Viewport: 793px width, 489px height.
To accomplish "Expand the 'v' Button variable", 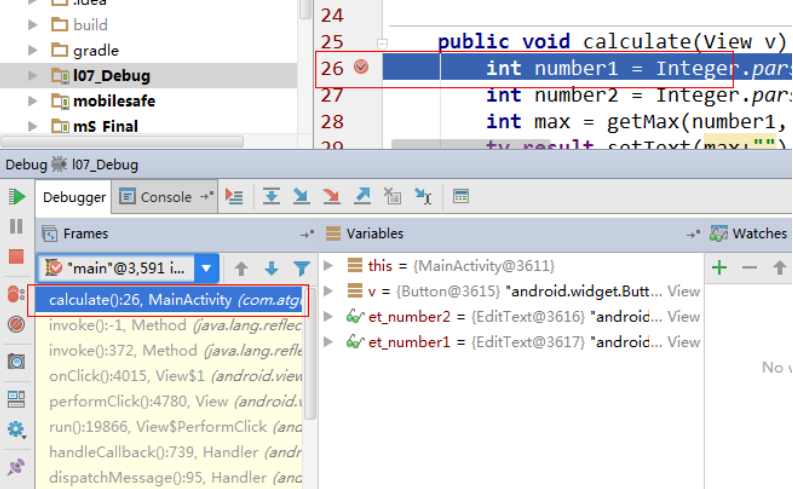I will (328, 291).
